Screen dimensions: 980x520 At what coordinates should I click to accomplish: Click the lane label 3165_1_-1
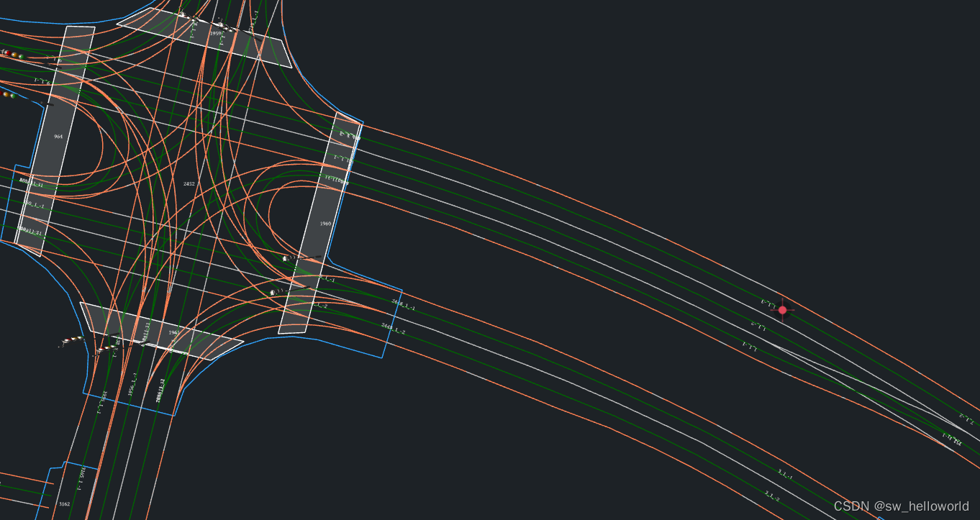point(81,478)
